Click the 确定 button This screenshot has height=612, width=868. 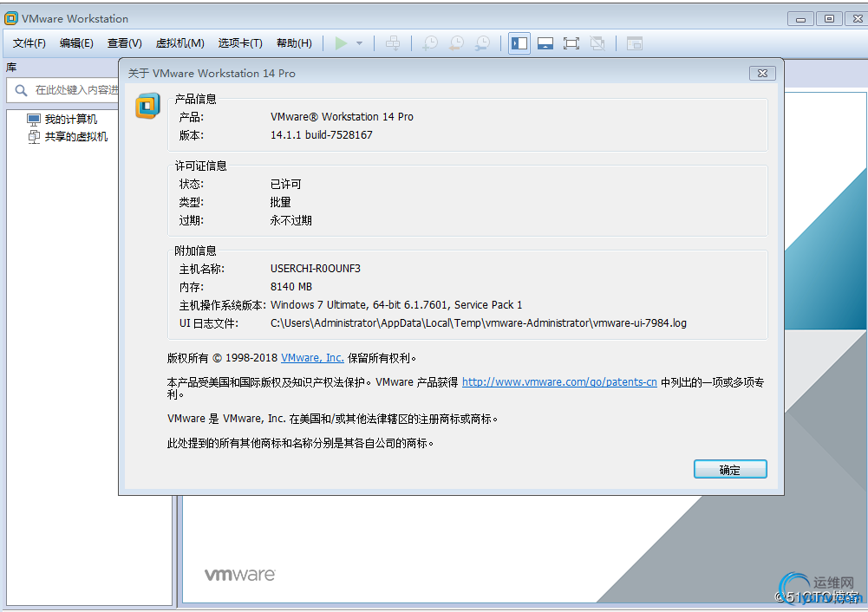coord(730,469)
